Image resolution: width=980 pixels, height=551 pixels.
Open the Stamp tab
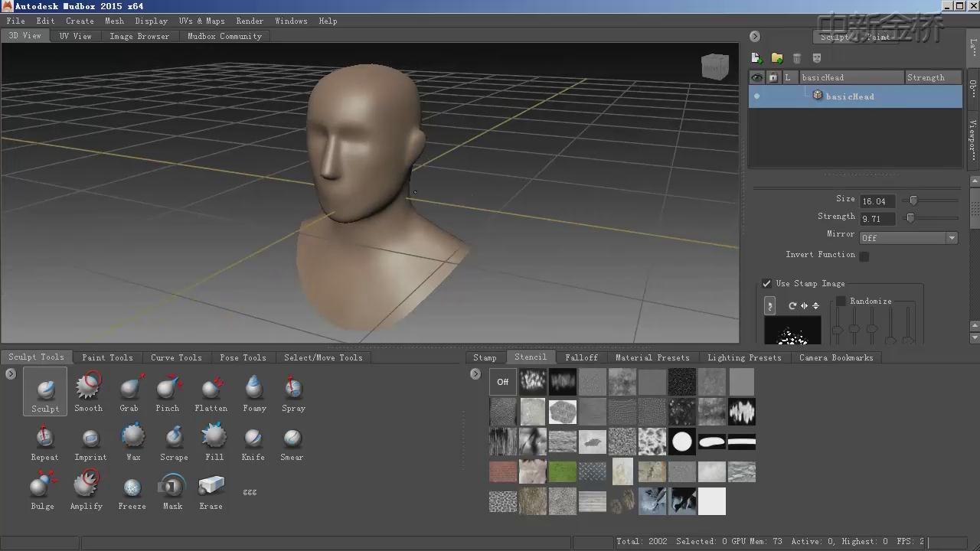(x=485, y=357)
